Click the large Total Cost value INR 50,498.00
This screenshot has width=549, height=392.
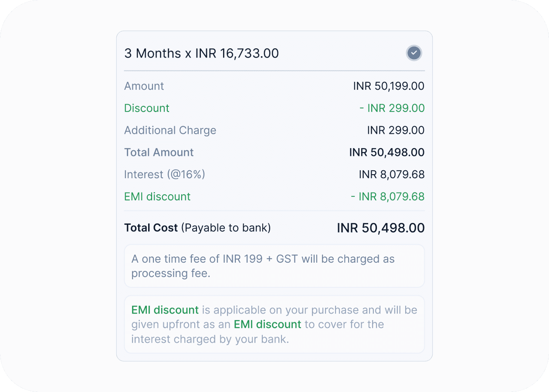tap(380, 228)
